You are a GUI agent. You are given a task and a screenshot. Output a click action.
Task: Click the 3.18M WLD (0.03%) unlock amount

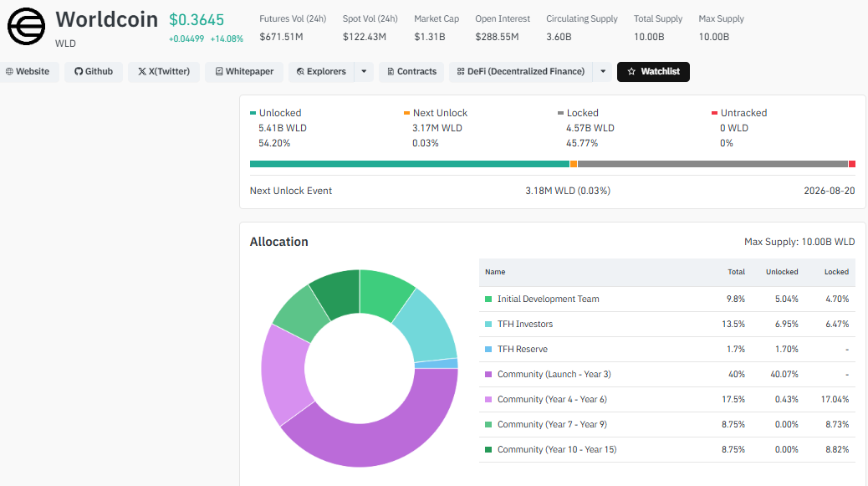click(568, 191)
